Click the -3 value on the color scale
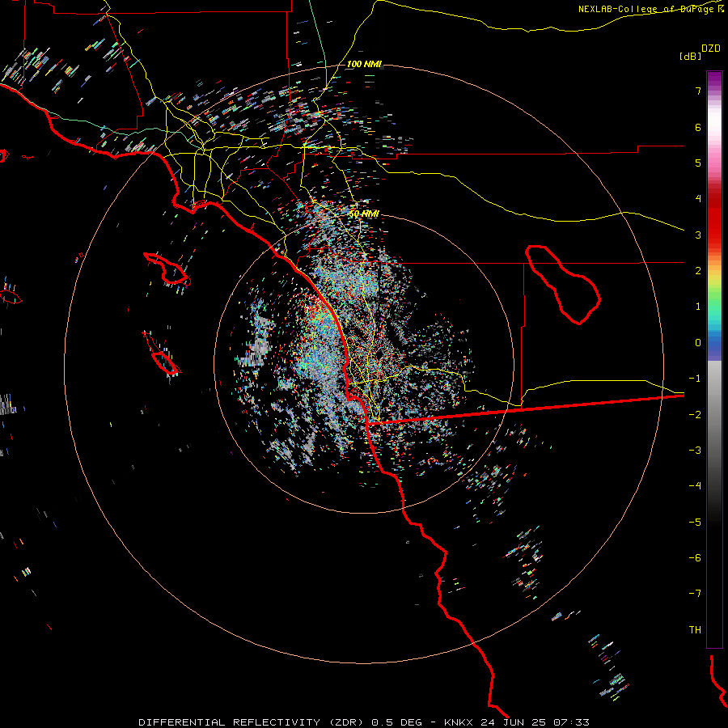The height and width of the screenshot is (728, 728). click(x=695, y=450)
